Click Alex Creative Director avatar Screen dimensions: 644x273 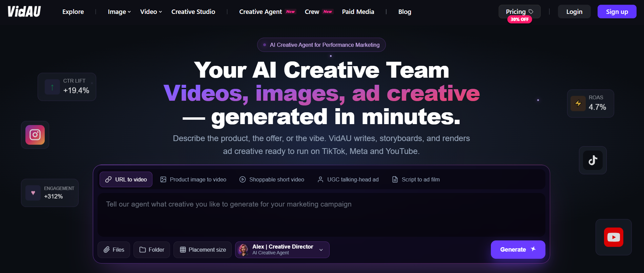[x=243, y=250]
